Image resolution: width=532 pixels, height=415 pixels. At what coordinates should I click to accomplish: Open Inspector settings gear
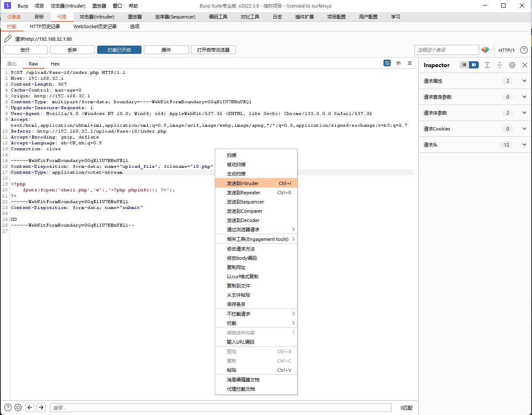pyautogui.click(x=512, y=65)
